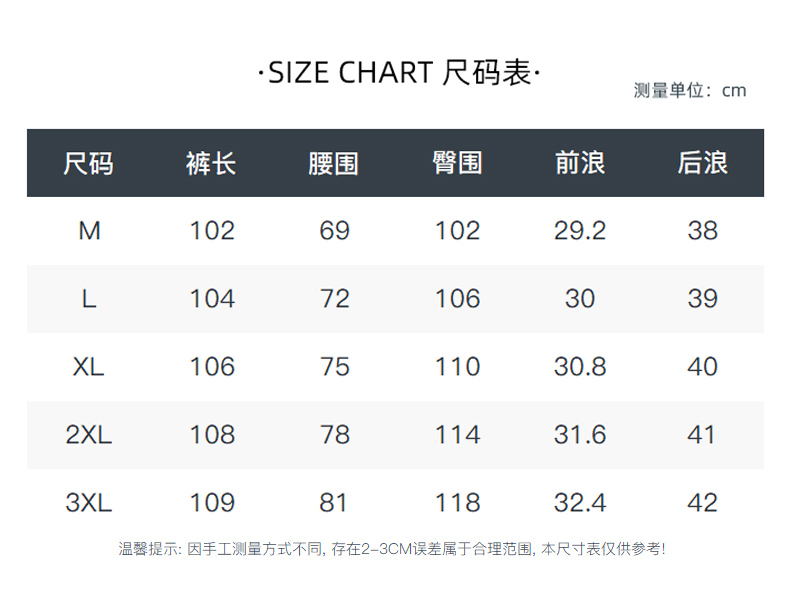This screenshot has height=589, width=790.
Task: Click hip value 110 in XL row
Action: (457, 367)
